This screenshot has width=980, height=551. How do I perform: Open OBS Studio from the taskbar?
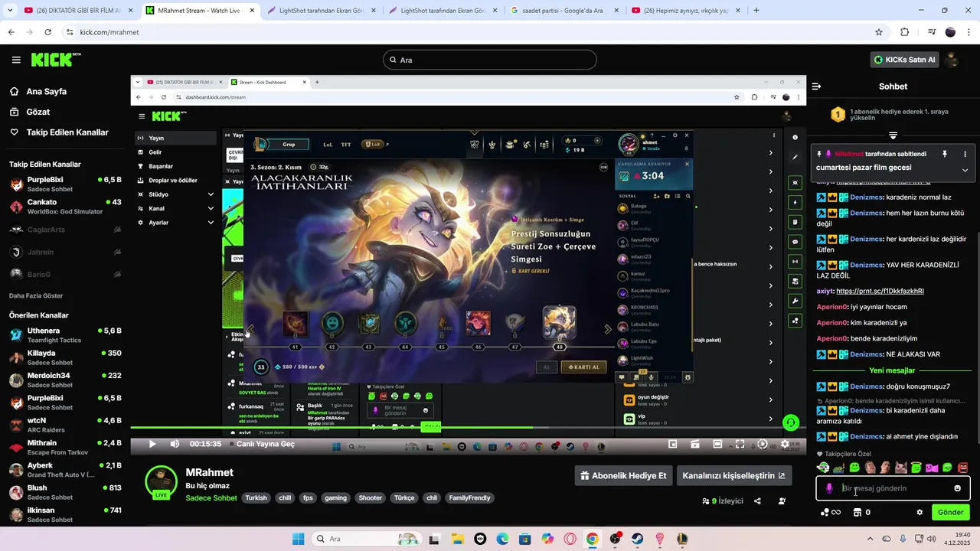pos(616,539)
